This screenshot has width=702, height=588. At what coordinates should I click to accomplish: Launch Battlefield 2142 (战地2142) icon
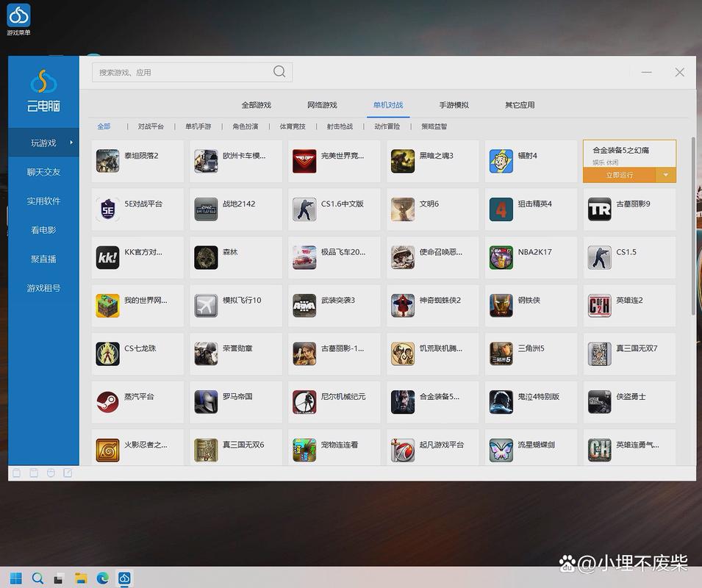point(206,209)
